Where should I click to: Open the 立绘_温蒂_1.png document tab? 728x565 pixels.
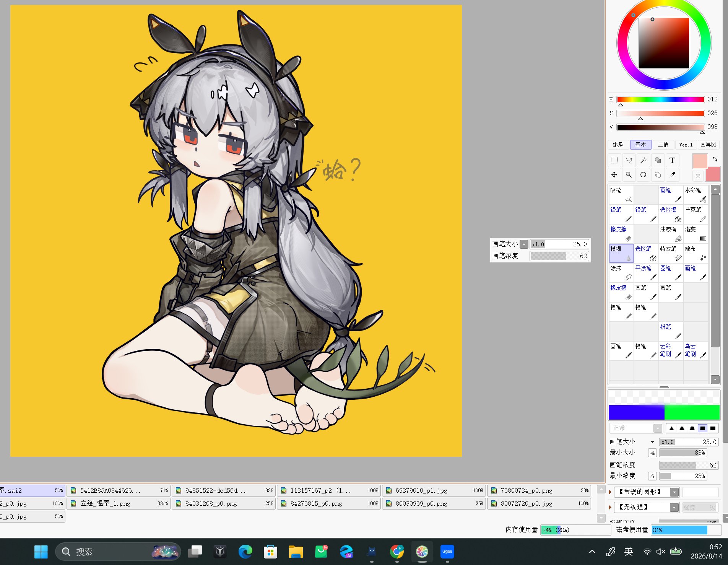tap(119, 503)
